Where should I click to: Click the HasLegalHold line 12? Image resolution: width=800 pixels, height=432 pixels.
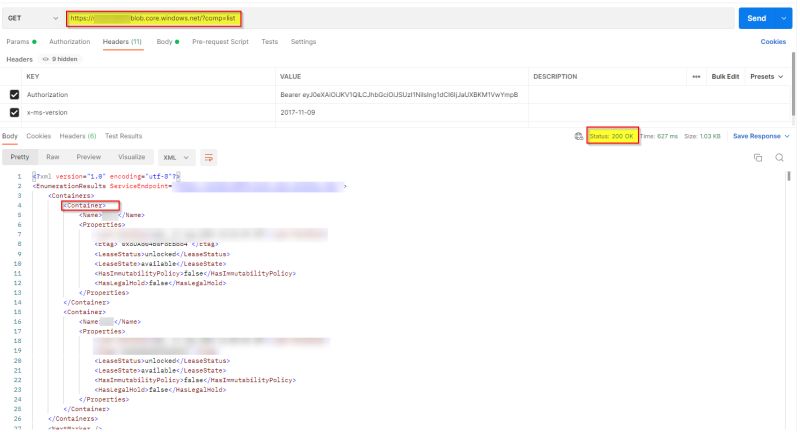[x=160, y=283]
